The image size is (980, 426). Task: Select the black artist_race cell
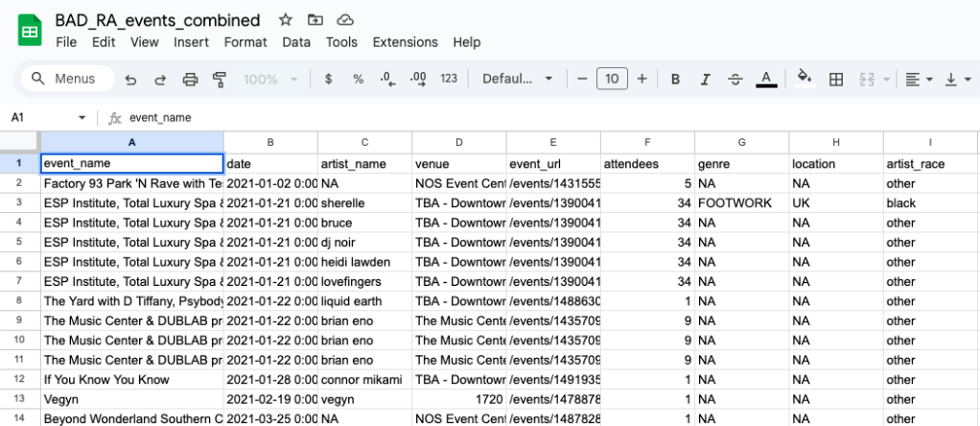[930, 202]
